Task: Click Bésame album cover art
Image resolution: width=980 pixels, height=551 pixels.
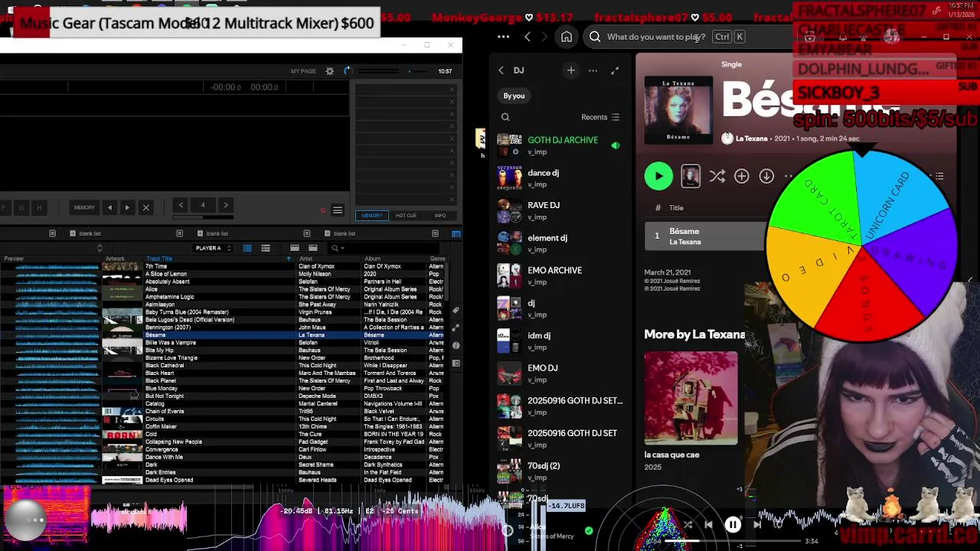Action: [x=678, y=109]
